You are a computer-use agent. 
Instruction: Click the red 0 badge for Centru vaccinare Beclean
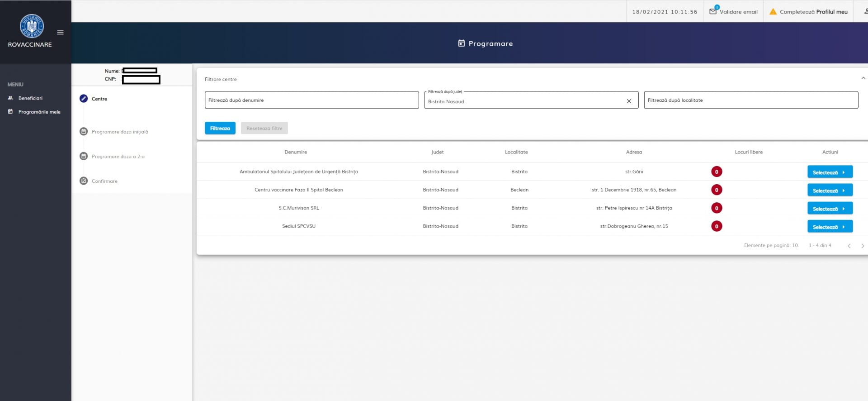pos(717,190)
